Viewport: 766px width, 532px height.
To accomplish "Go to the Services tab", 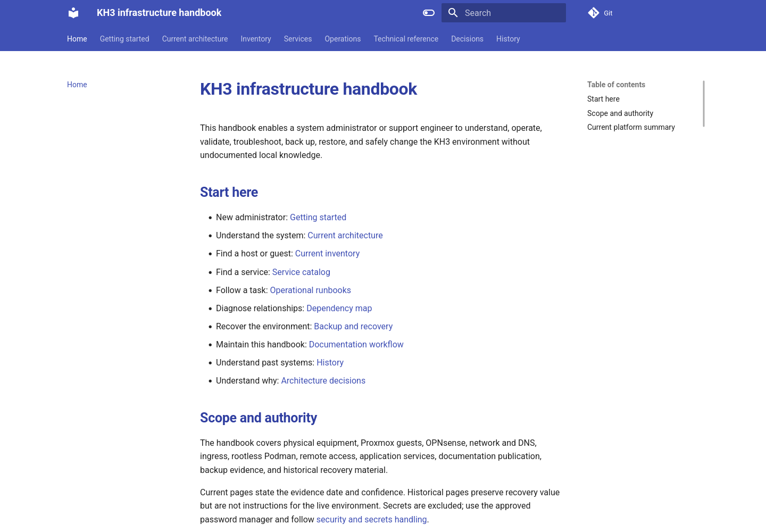I will [x=298, y=39].
